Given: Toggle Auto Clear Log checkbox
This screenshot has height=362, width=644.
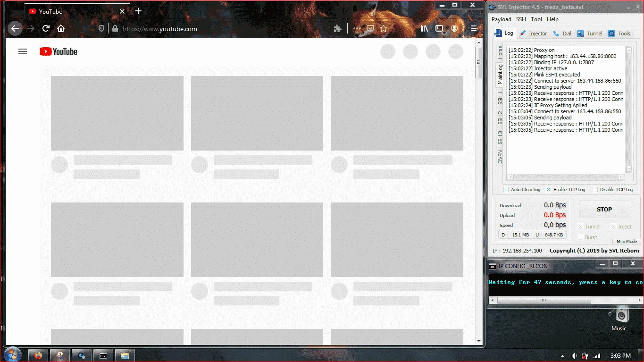Looking at the screenshot, I should 506,190.
